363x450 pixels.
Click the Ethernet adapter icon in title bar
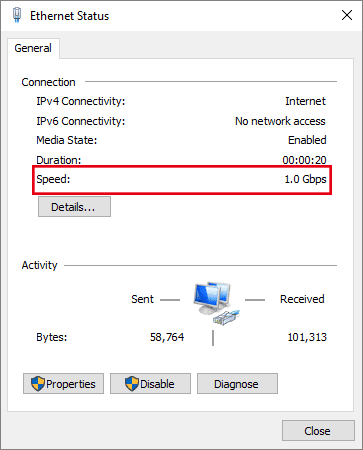point(17,15)
